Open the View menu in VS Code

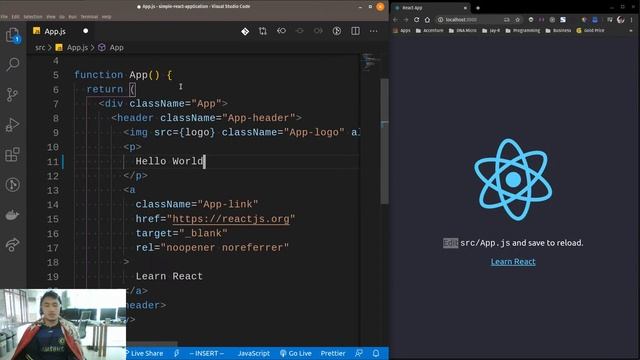tap(51, 17)
